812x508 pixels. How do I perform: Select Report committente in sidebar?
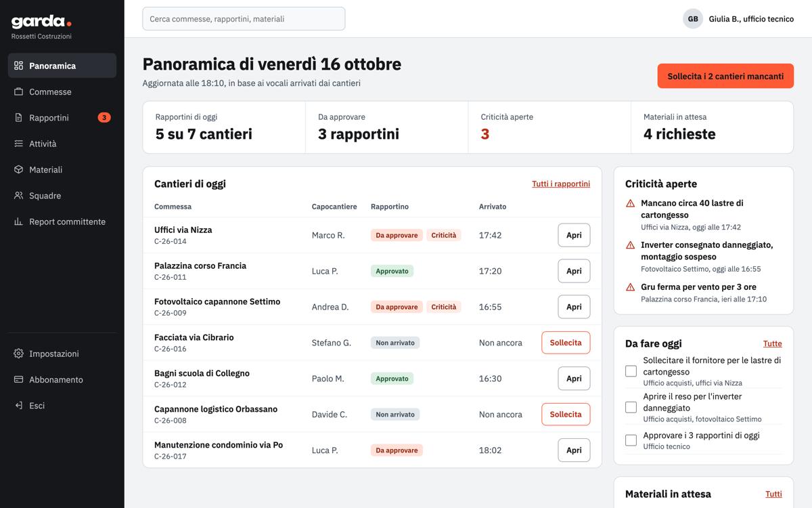62,221
